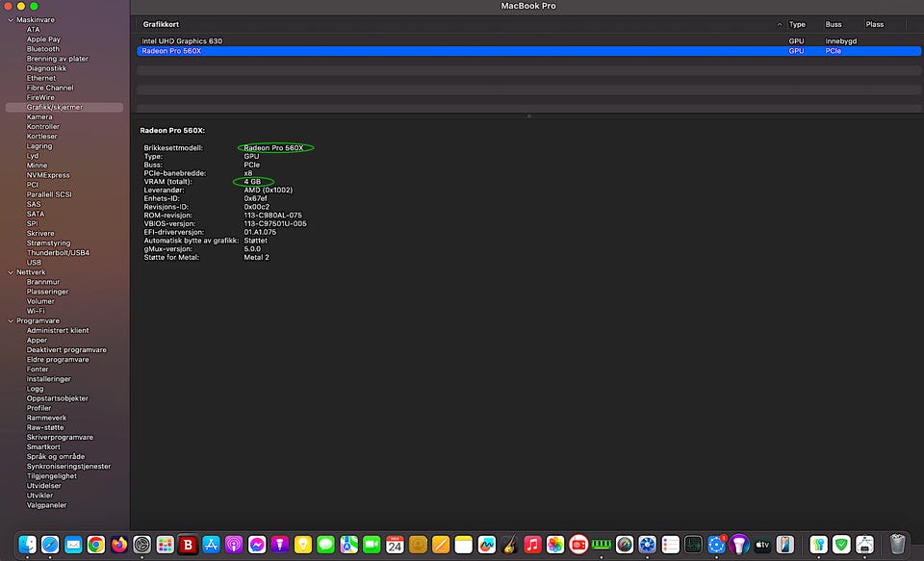Image resolution: width=924 pixels, height=561 pixels.
Task: Open Finder from the dock
Action: coord(27,544)
